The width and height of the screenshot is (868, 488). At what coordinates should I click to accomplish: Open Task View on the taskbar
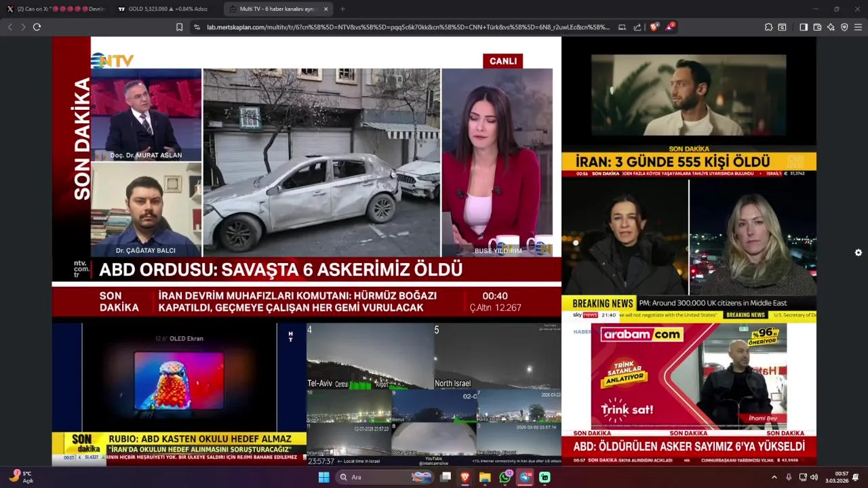pyautogui.click(x=446, y=477)
